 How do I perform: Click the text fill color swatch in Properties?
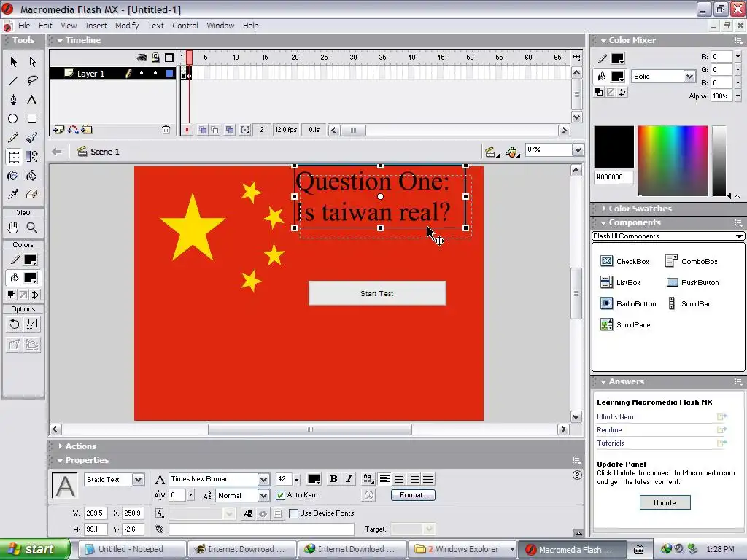point(314,479)
